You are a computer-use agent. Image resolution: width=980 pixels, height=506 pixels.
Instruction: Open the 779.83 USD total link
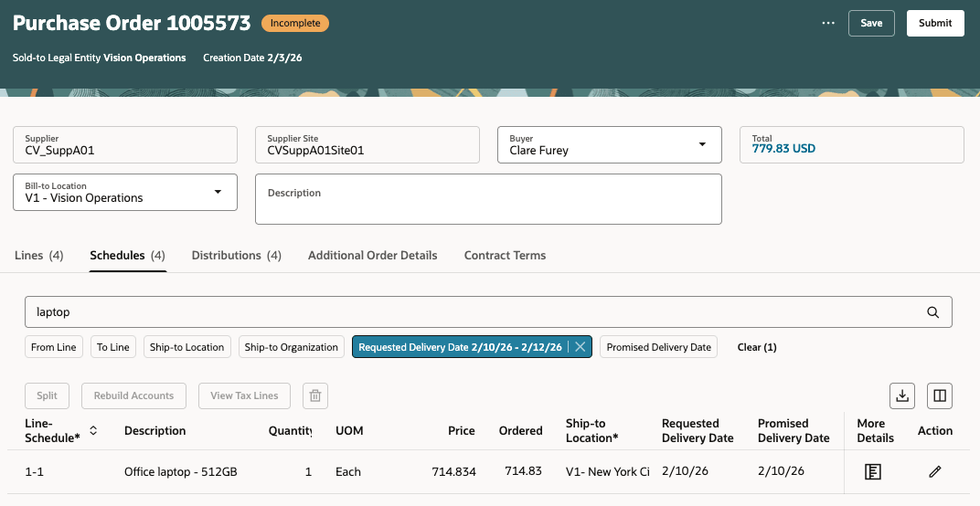tap(783, 149)
